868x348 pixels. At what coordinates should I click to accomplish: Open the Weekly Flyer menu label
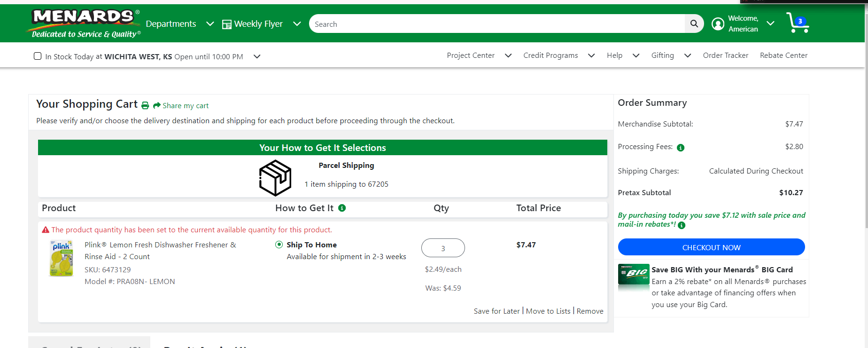tap(258, 24)
